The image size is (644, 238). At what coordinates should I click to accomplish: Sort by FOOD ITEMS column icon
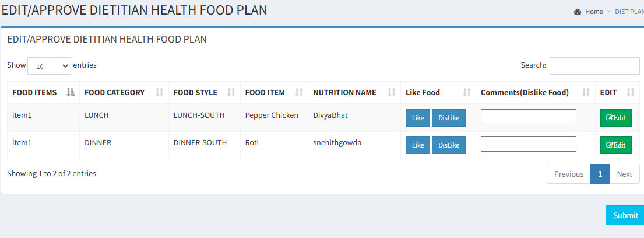[x=71, y=93]
